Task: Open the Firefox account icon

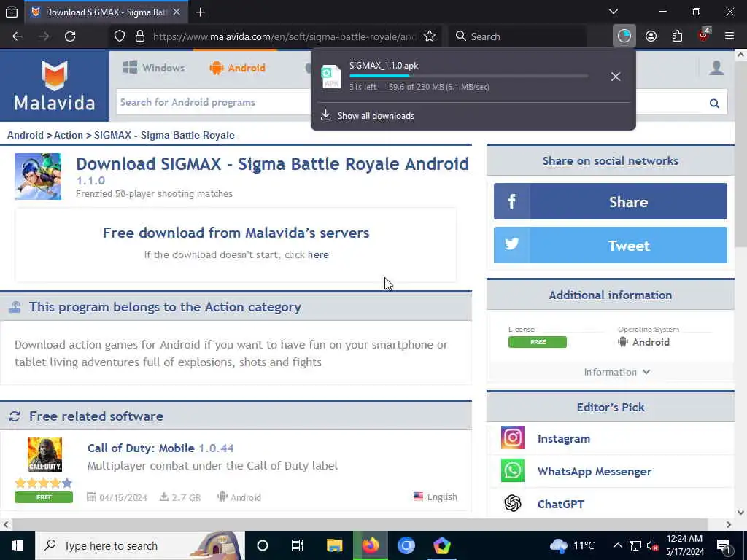Action: coord(651,36)
